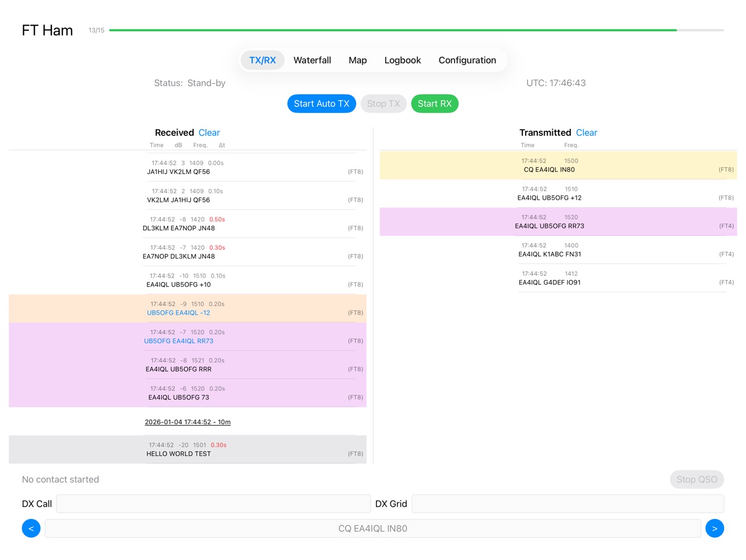Click the Status: Stand-by label
The image size is (746, 560).
tap(190, 83)
